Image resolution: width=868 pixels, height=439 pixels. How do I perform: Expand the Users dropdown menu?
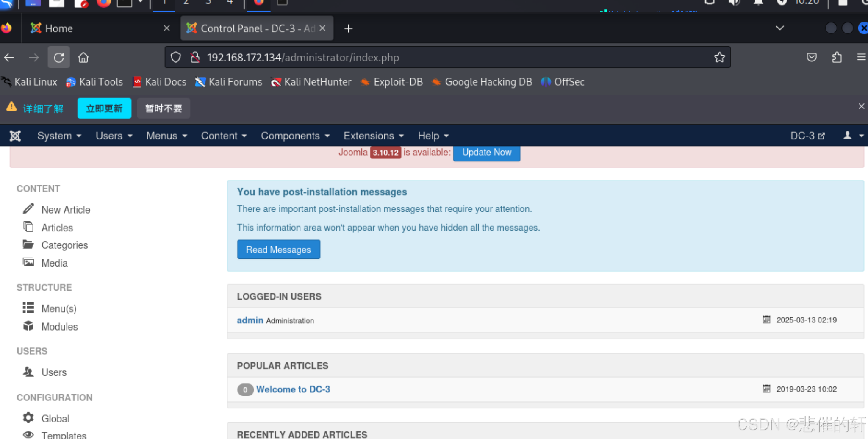click(114, 136)
